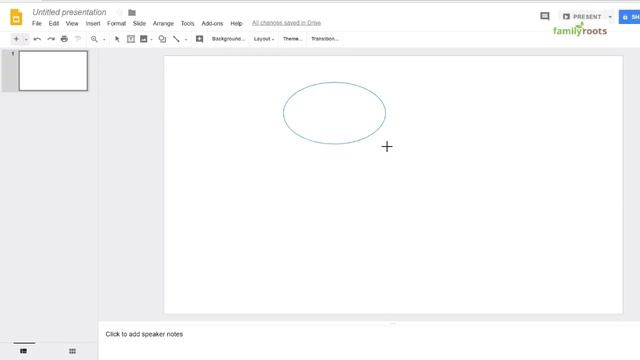Viewport: 640px width, 360px height.
Task: Click the Theme... button
Action: 293,39
